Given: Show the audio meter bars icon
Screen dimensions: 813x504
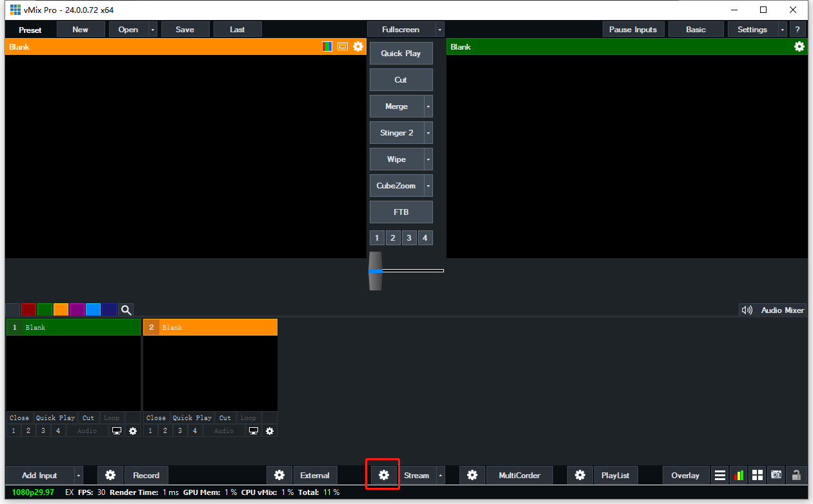Looking at the screenshot, I should (x=739, y=475).
